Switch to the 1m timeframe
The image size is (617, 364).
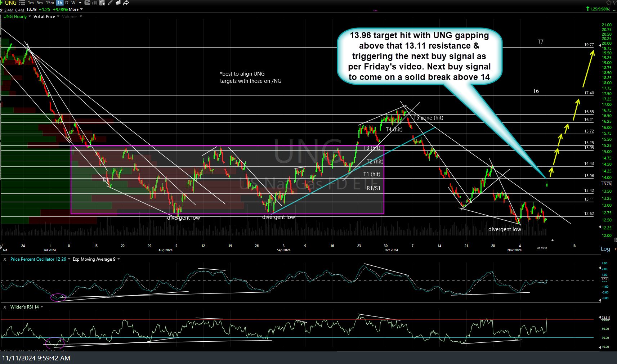31,3
